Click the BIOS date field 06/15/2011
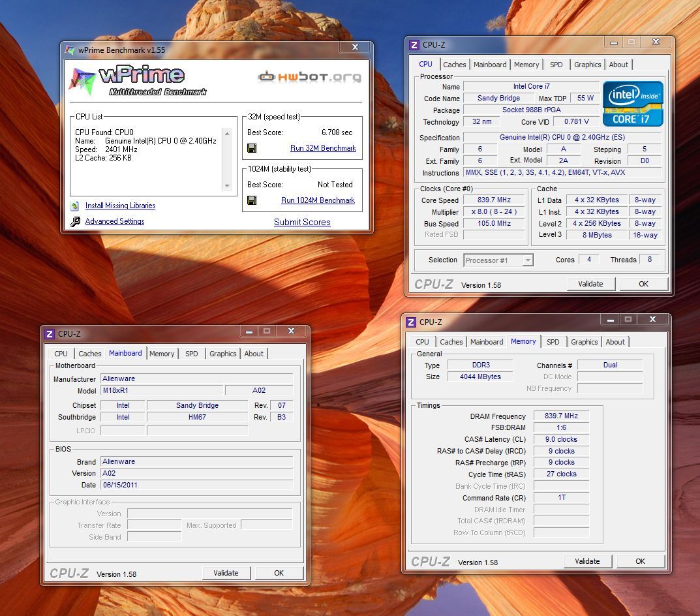Screen dimensions: 700x616 click(196, 485)
